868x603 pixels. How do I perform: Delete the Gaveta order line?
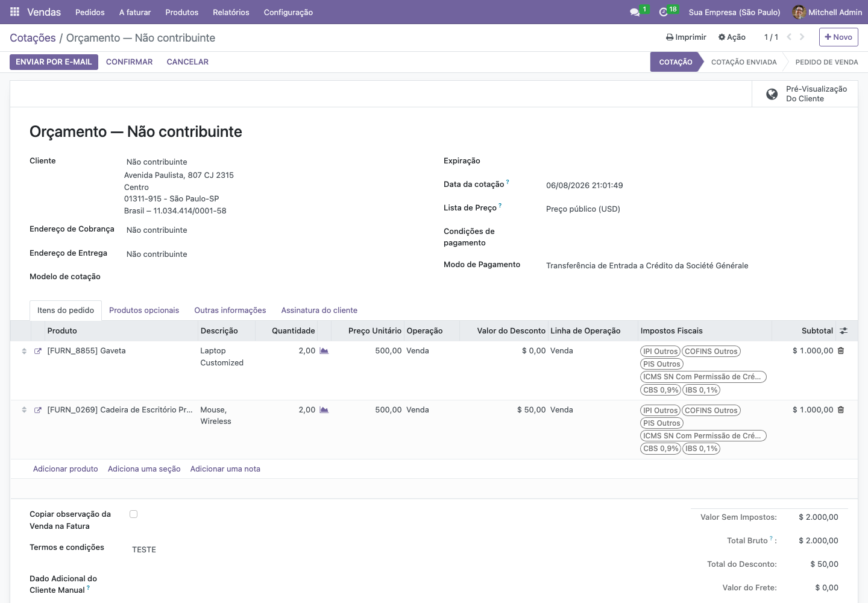coord(841,350)
